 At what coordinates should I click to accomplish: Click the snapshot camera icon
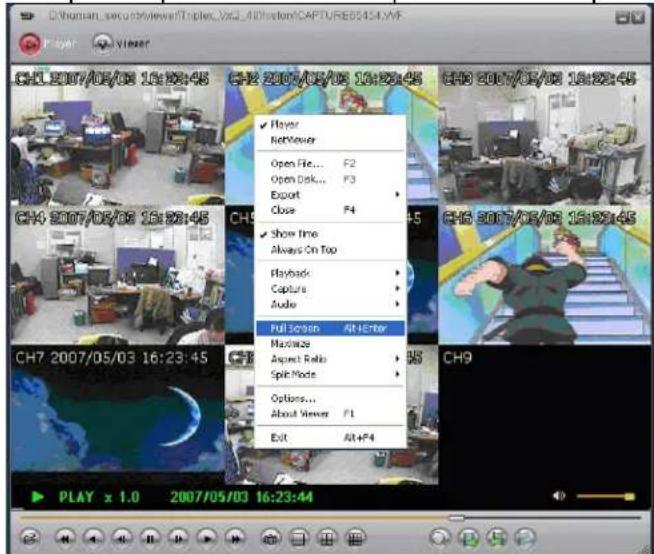(269, 537)
